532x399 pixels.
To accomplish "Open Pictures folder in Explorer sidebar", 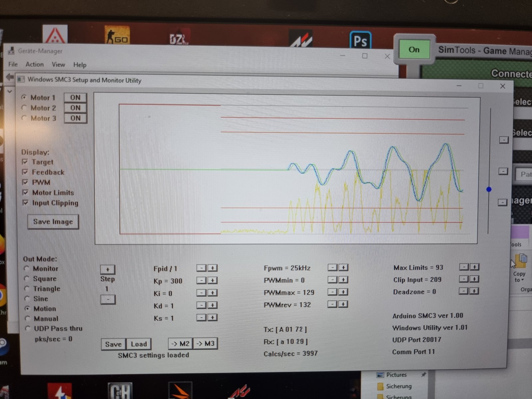I will (396, 375).
